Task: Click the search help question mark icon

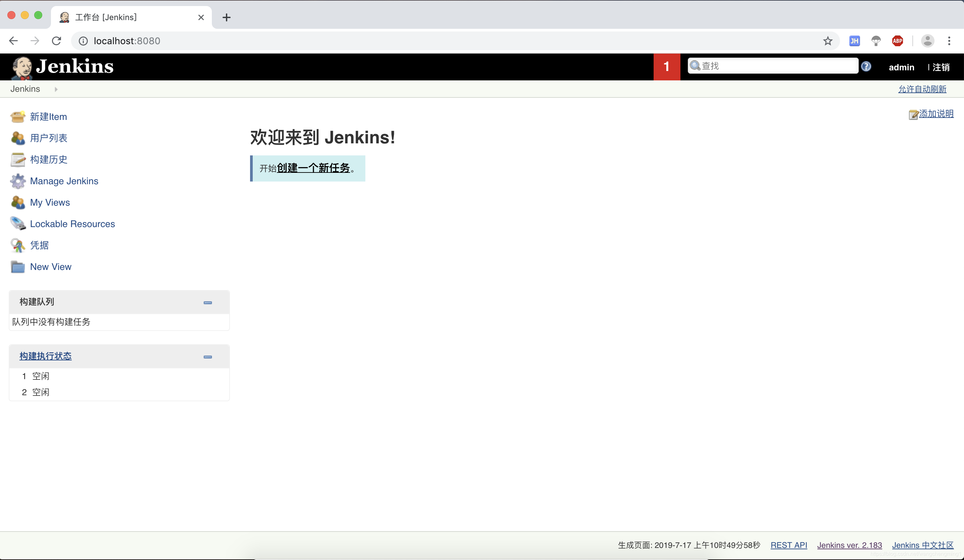Action: [x=866, y=67]
